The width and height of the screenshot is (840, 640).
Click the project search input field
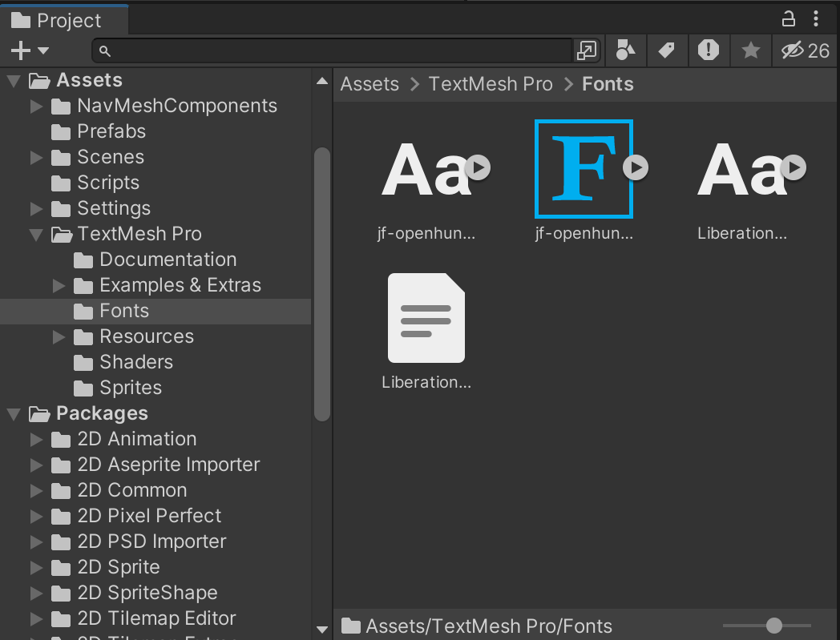pyautogui.click(x=332, y=51)
